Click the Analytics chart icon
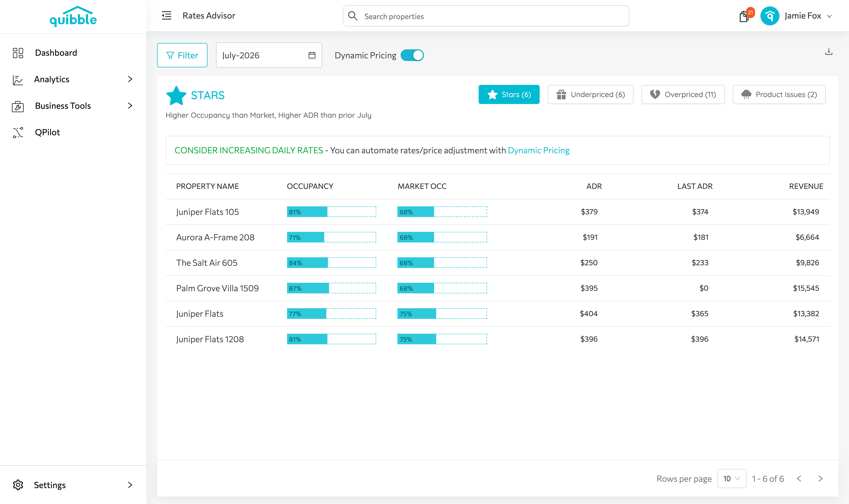This screenshot has width=849, height=504. (x=18, y=80)
